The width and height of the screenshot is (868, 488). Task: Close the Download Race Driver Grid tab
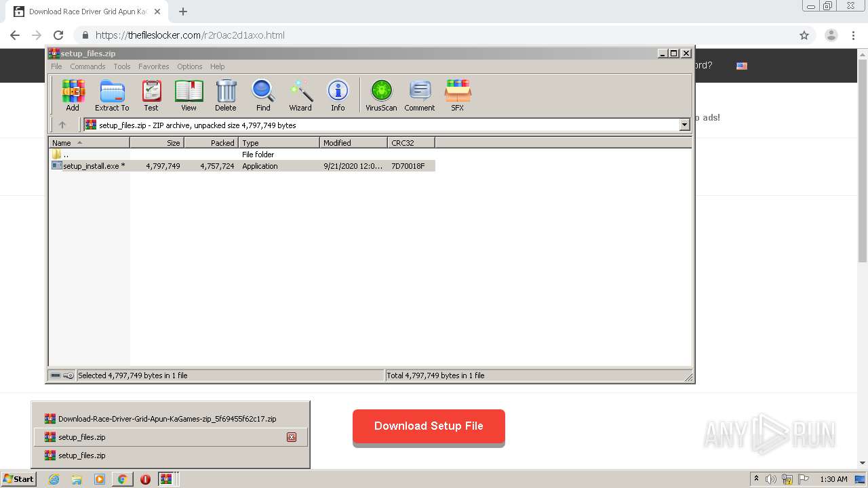click(157, 12)
